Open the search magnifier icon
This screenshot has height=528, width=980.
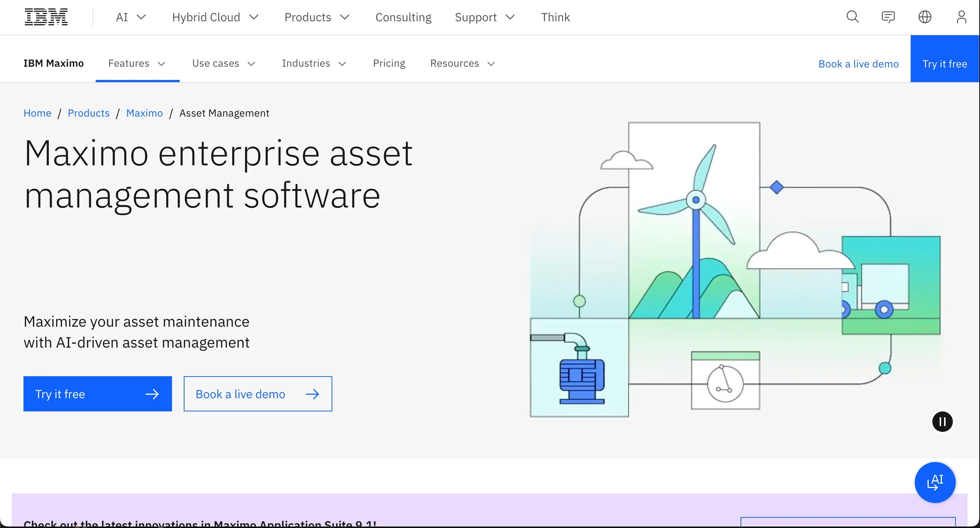click(853, 17)
